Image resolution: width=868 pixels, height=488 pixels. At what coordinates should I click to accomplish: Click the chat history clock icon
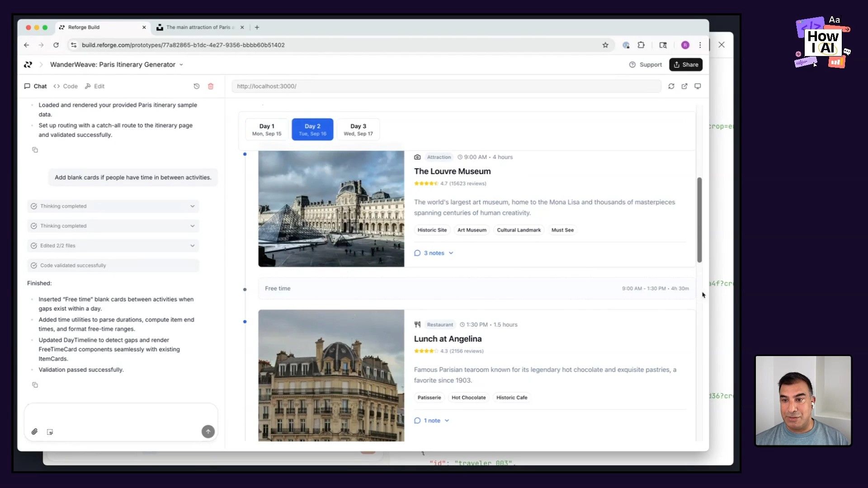pyautogui.click(x=196, y=86)
